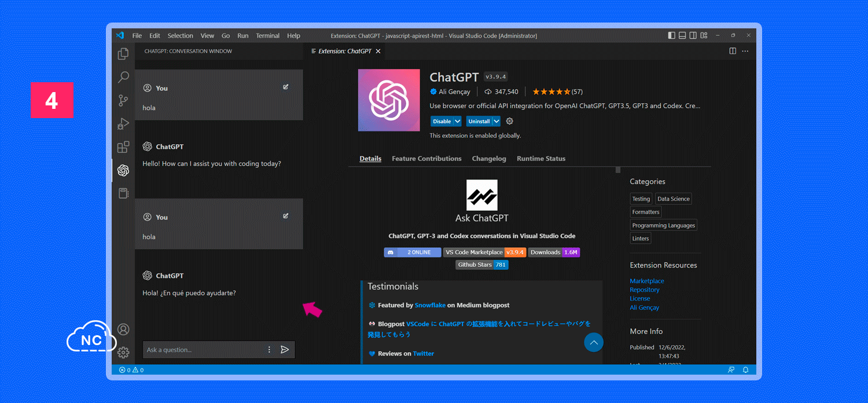Open the Explorer view in the activity bar

[x=123, y=54]
